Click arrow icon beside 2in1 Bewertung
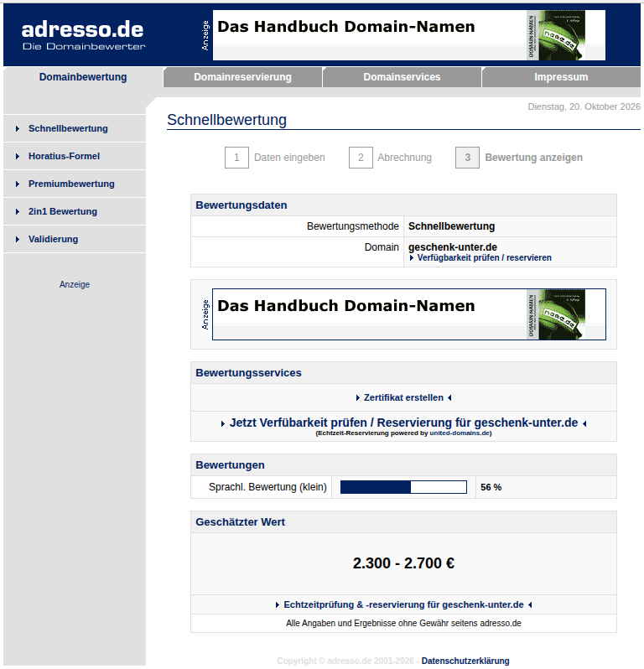 click(x=18, y=211)
